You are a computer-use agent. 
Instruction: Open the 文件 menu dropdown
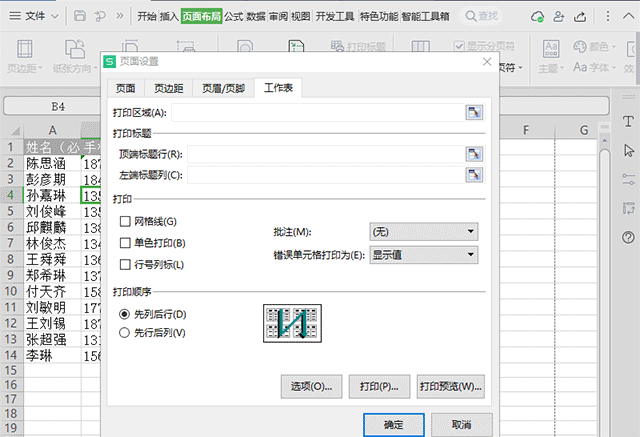pos(41,16)
